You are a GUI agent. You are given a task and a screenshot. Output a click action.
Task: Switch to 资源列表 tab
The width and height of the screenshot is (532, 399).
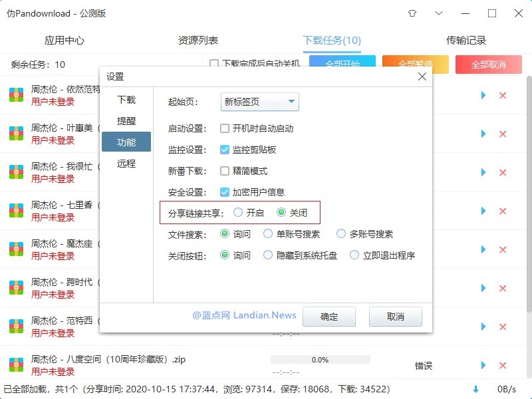pyautogui.click(x=198, y=41)
